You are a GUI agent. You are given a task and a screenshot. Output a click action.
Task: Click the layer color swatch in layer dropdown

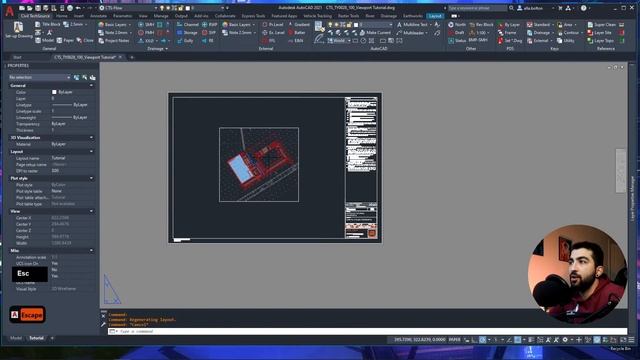[x=356, y=24]
